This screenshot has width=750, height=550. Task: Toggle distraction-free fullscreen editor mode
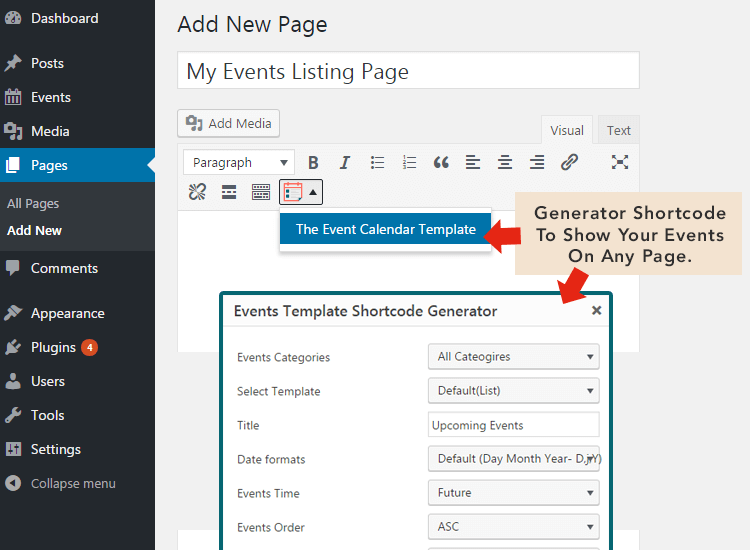(x=620, y=162)
